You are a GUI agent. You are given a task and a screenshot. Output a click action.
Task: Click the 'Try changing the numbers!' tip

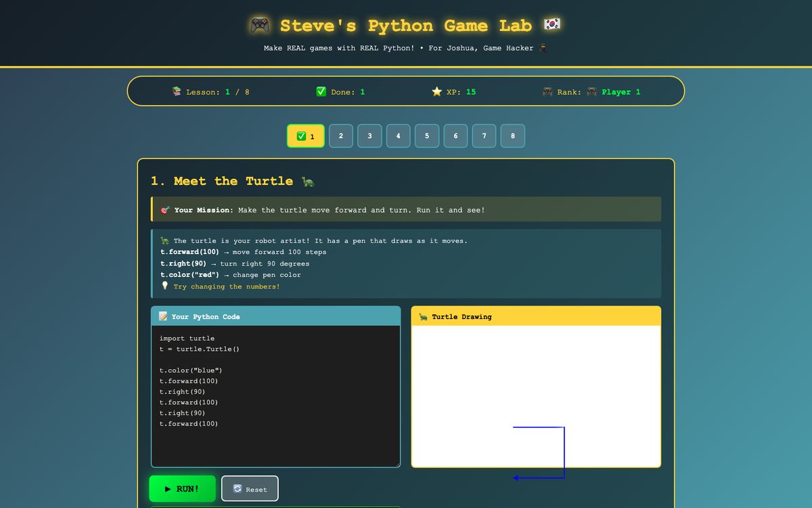(x=227, y=287)
